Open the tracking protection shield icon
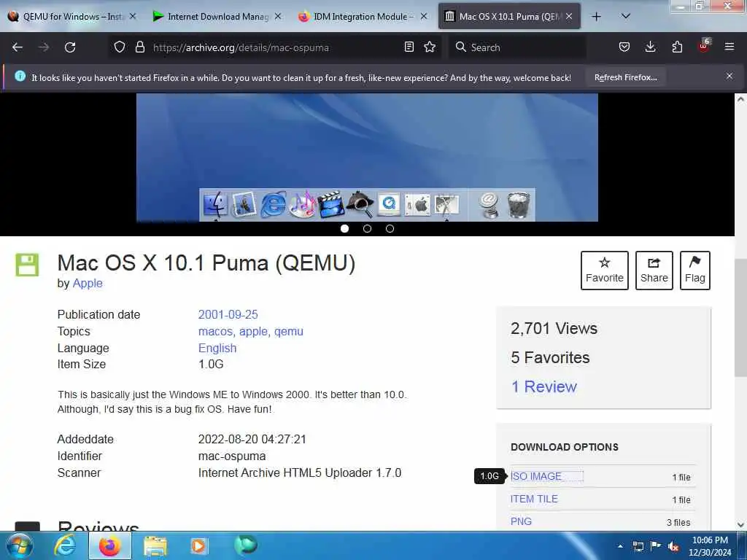 coord(120,47)
